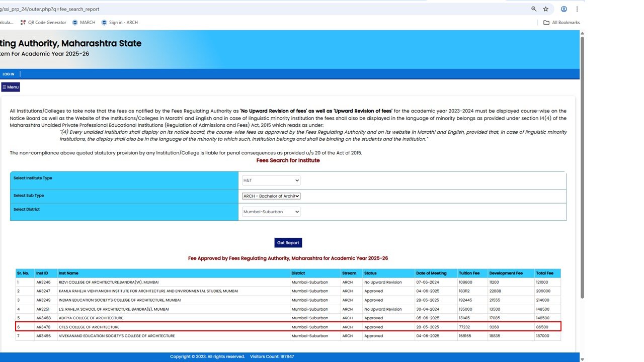
Task: Expand the Select Sub Type dropdown
Action: pyautogui.click(x=271, y=196)
